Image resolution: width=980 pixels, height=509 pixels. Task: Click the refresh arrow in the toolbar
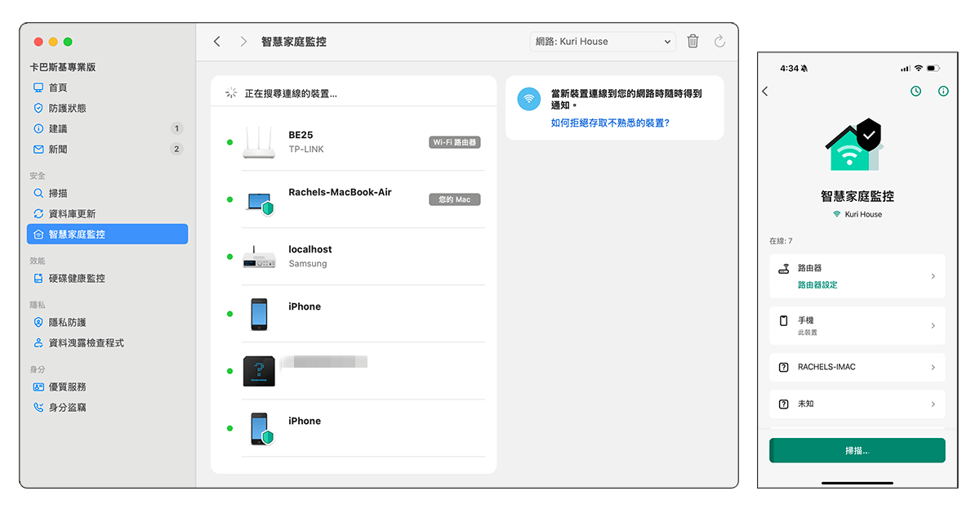pyautogui.click(x=719, y=42)
